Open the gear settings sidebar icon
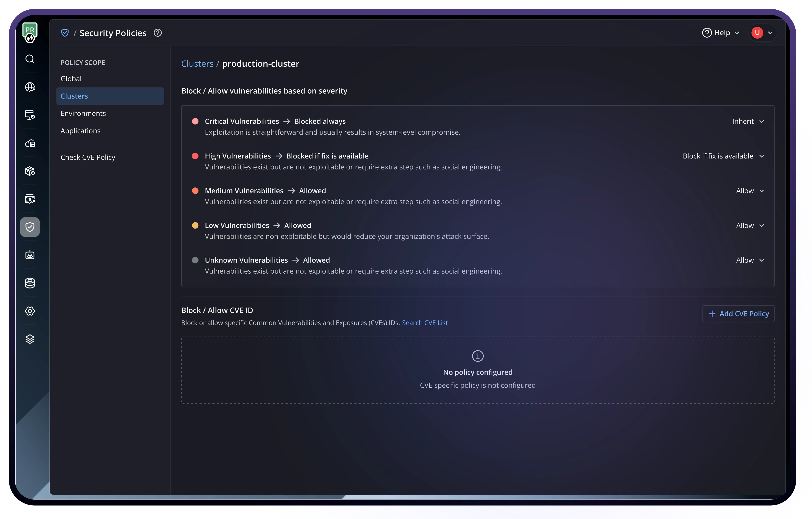The height and width of the screenshot is (519, 812). [30, 311]
